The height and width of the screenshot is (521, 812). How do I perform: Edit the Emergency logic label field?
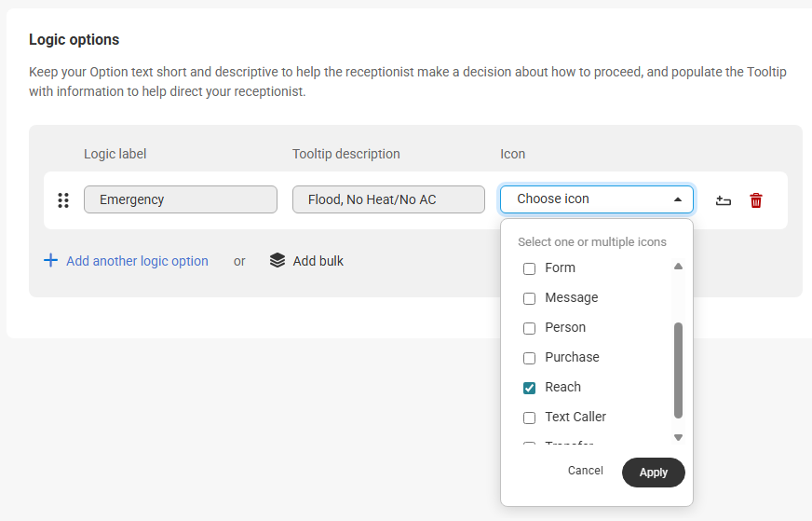[181, 199]
